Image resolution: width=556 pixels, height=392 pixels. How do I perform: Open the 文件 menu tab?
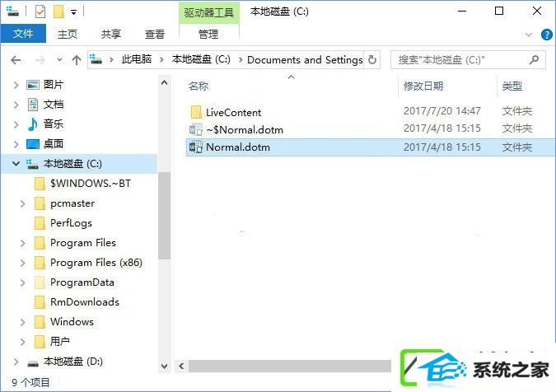pyautogui.click(x=23, y=34)
